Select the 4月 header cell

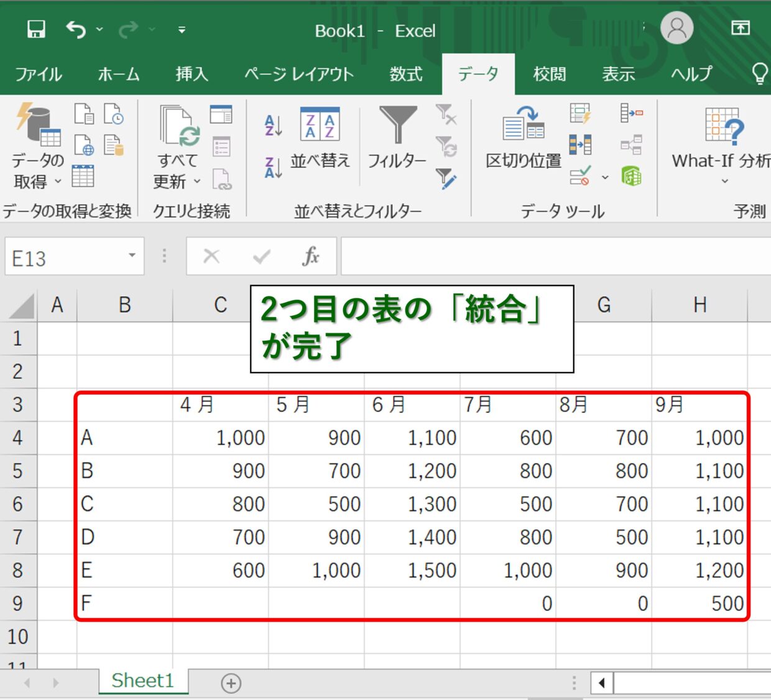[x=220, y=405]
